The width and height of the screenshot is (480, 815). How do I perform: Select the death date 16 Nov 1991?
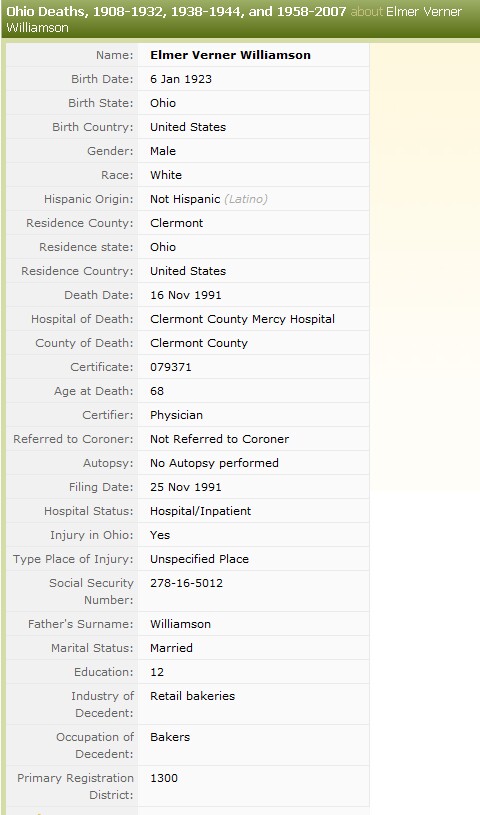(x=186, y=295)
